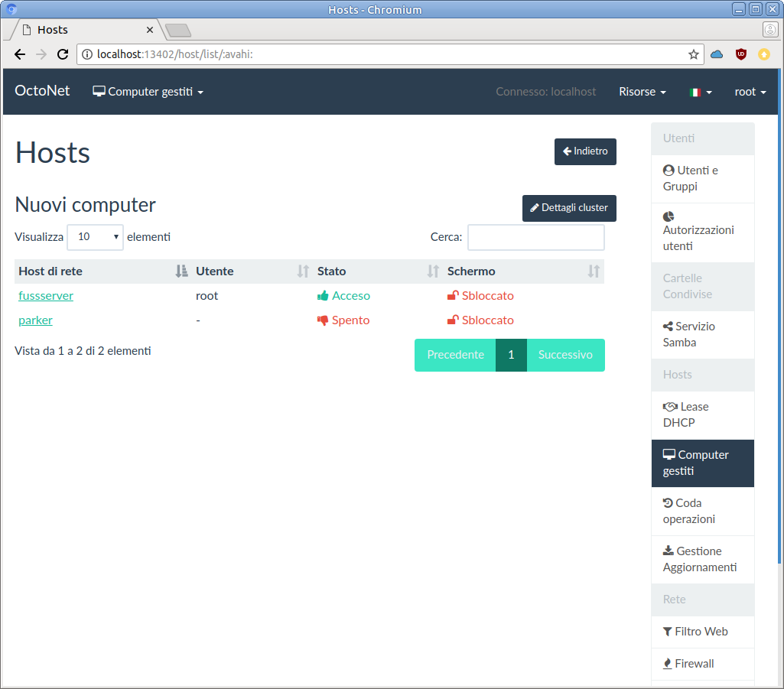Open Computer gestiti navbar dropdown

[x=148, y=92]
